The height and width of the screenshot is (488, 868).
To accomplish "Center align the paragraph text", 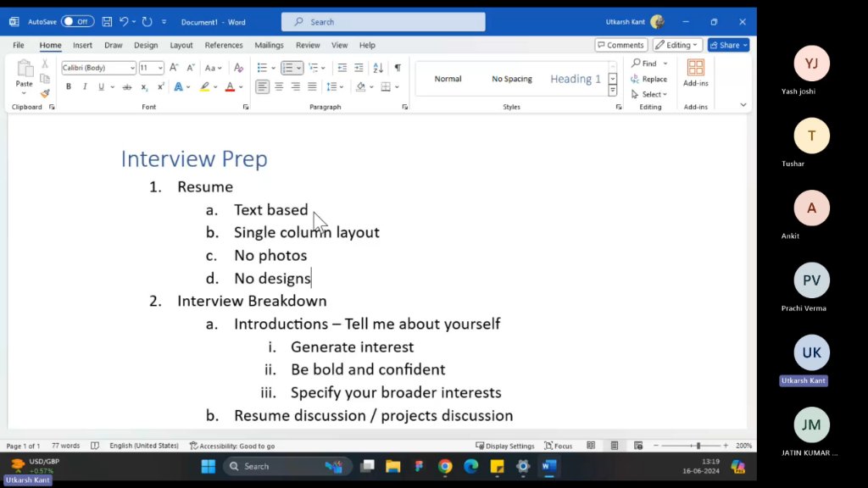I will [279, 87].
